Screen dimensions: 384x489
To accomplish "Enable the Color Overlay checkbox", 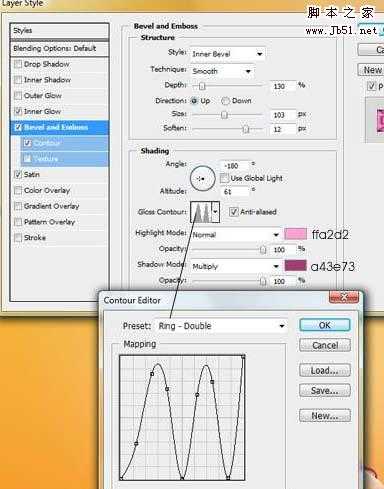I will [18, 190].
